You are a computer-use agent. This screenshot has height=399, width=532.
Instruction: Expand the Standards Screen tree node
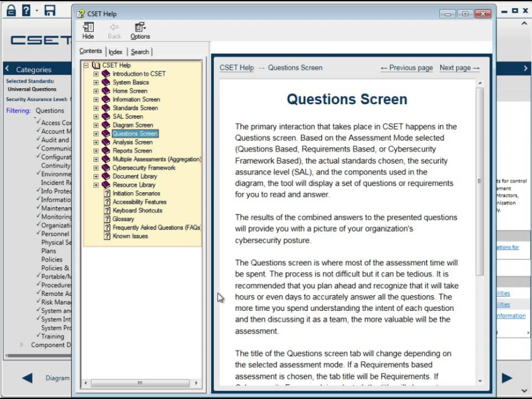(96, 108)
